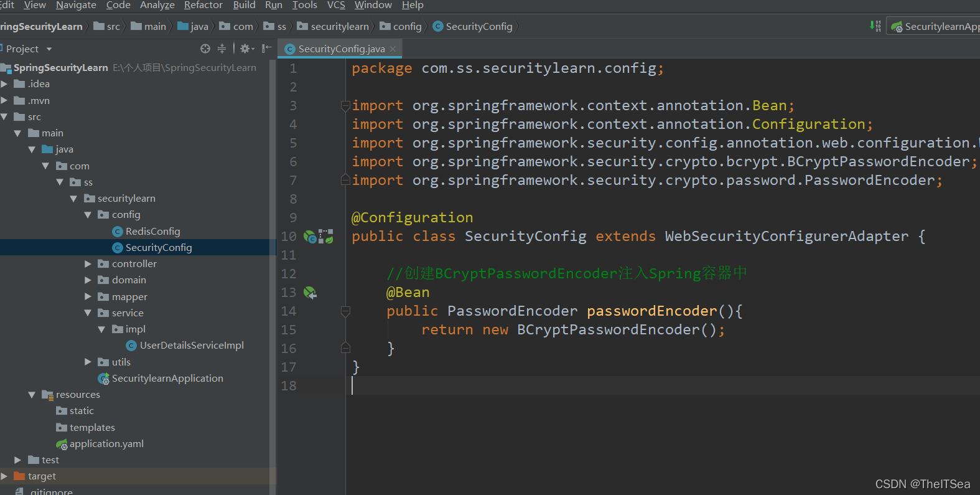
Task: Toggle fold end marker at line 16
Action: coord(345,349)
